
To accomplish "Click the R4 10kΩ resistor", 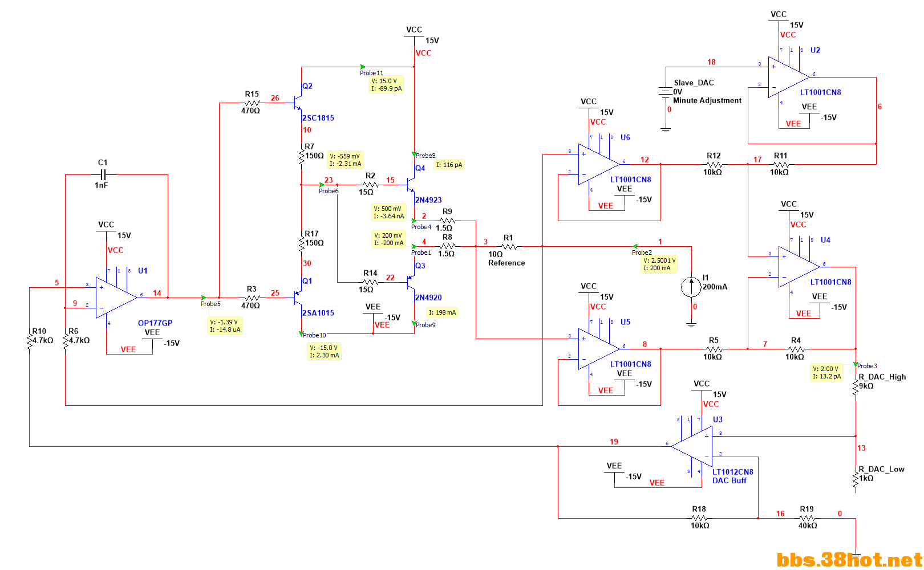I will pyautogui.click(x=796, y=349).
